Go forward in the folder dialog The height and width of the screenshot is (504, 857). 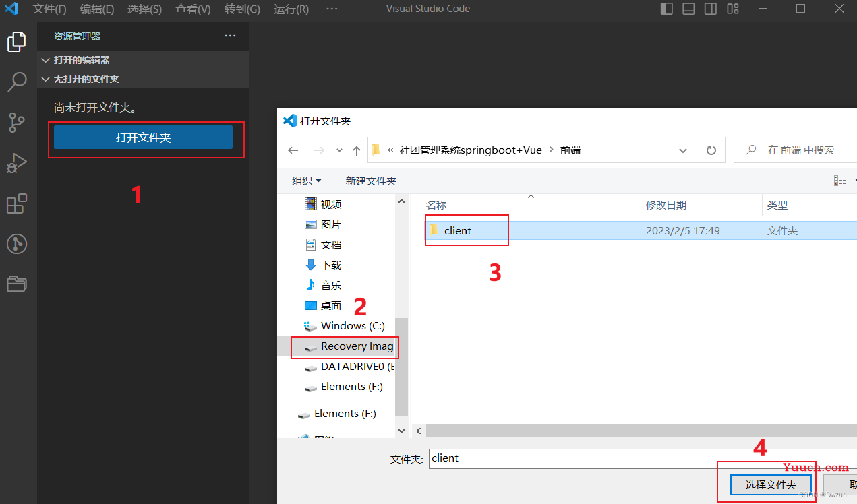coord(320,150)
